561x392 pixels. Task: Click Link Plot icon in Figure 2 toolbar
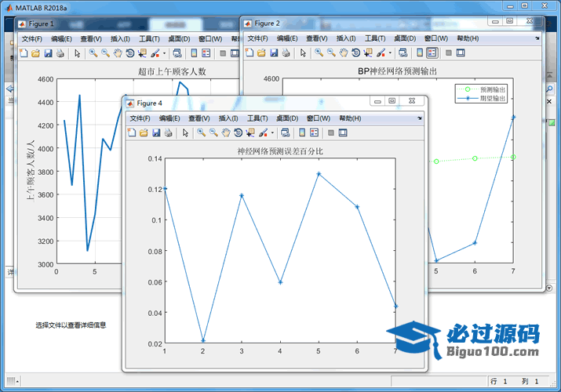403,53
